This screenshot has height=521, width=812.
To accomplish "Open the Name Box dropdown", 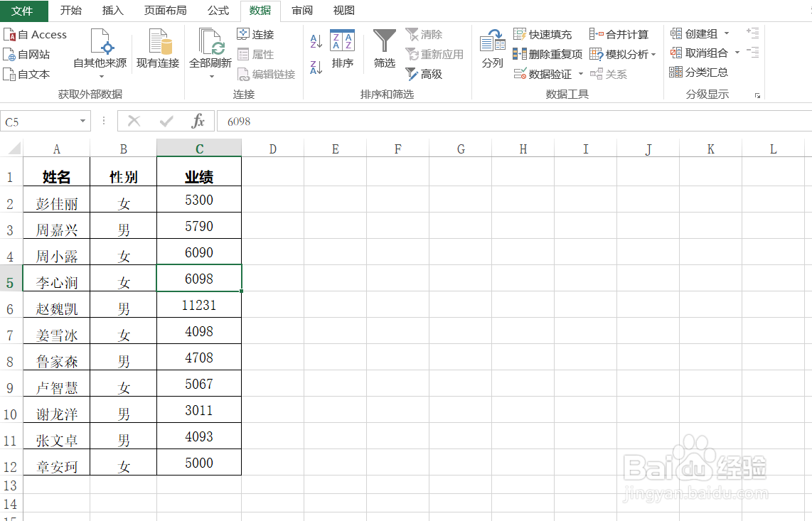I will click(x=83, y=121).
